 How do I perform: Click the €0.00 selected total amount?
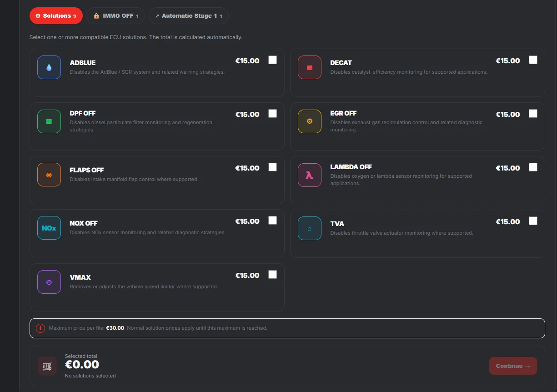point(82,364)
